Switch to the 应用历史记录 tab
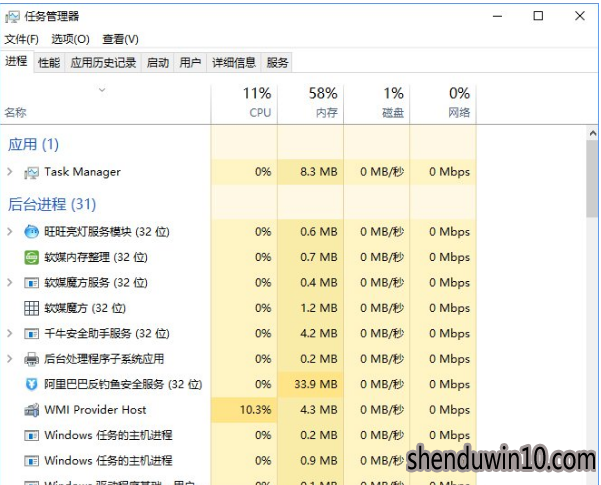601x485 pixels. [103, 62]
